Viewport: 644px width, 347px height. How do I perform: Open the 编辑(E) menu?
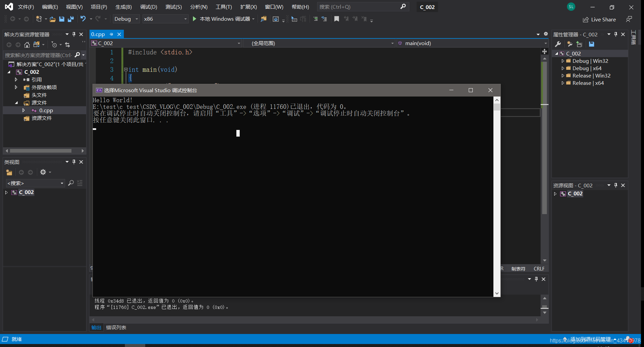pyautogui.click(x=50, y=7)
